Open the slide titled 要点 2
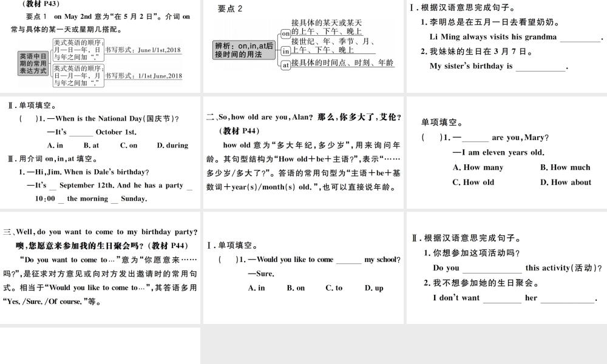This screenshot has width=607, height=364. click(x=303, y=47)
